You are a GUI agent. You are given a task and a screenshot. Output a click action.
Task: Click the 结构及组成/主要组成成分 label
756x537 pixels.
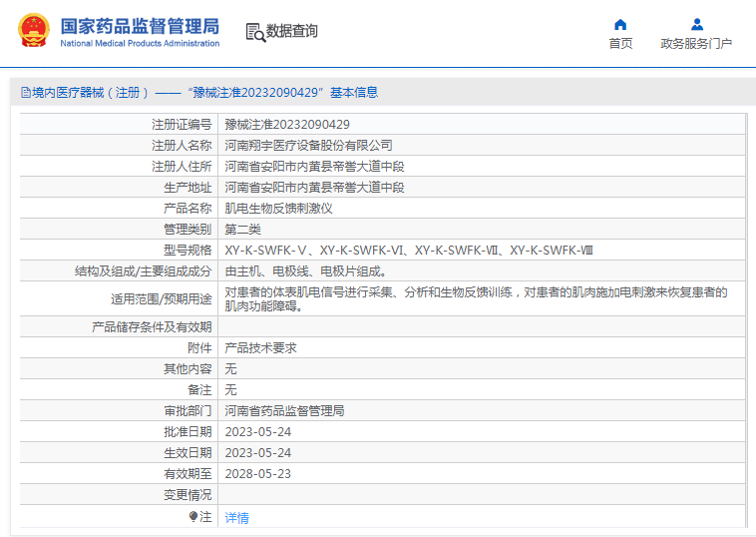point(144,271)
